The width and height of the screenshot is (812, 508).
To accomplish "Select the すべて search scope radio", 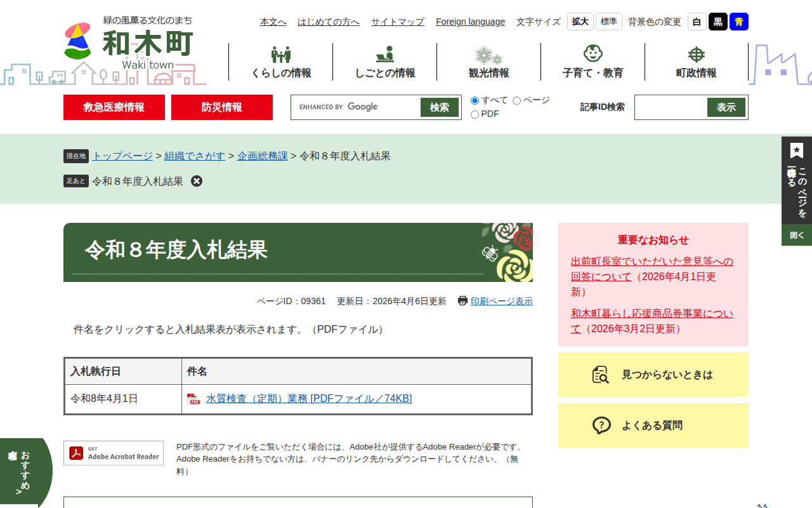I will 474,100.
